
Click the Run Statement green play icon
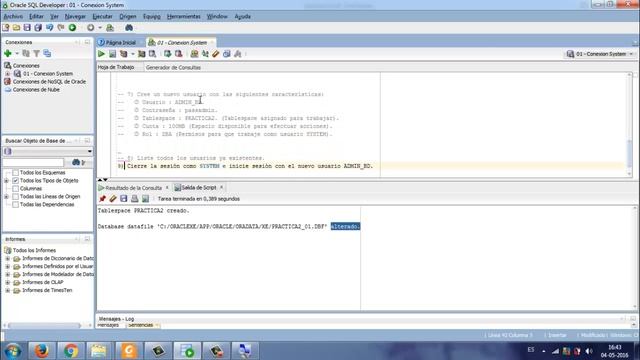(101, 54)
